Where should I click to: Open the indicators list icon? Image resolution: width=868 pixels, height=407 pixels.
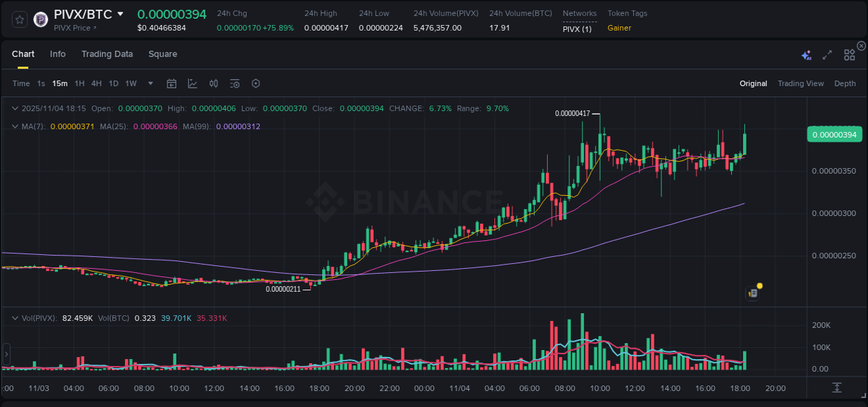234,83
